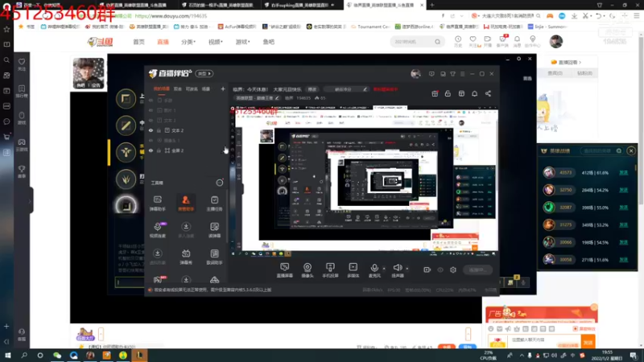Toggle preview eye icon beside settings gear
Image resolution: width=644 pixels, height=362 pixels.
440,269
